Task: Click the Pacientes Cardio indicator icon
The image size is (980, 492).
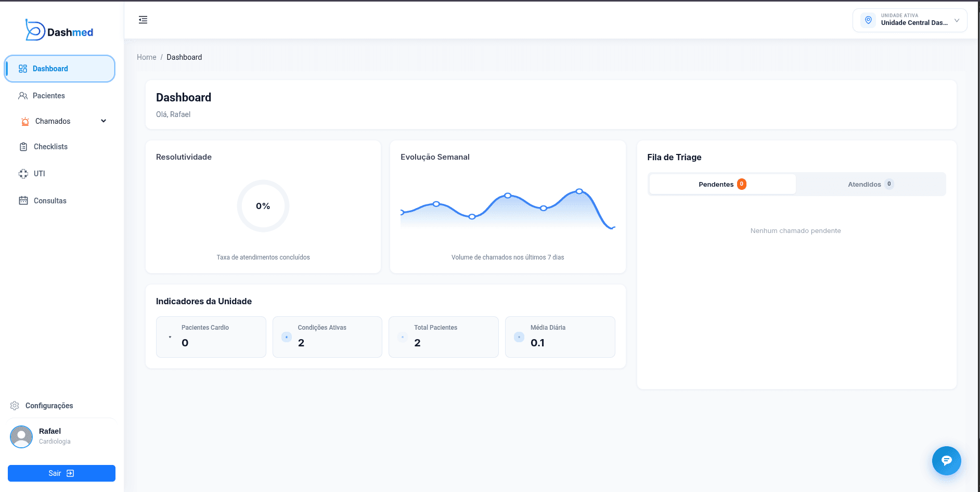Action: [170, 337]
